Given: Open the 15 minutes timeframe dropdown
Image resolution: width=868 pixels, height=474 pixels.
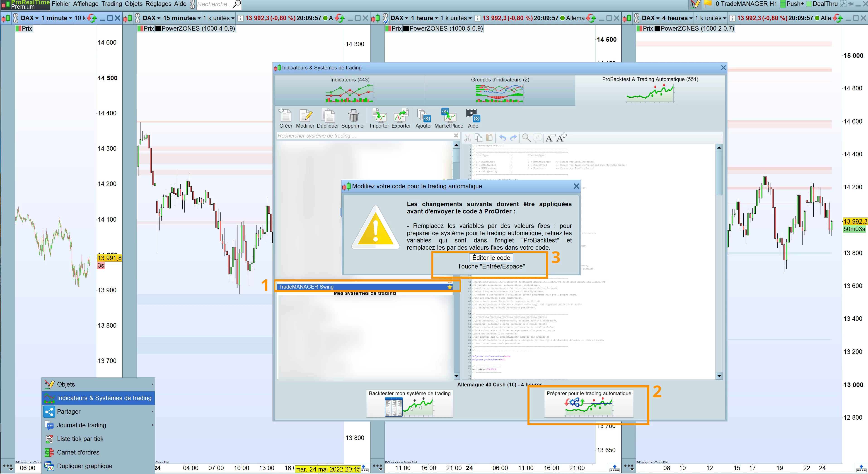Looking at the screenshot, I should coord(182,18).
